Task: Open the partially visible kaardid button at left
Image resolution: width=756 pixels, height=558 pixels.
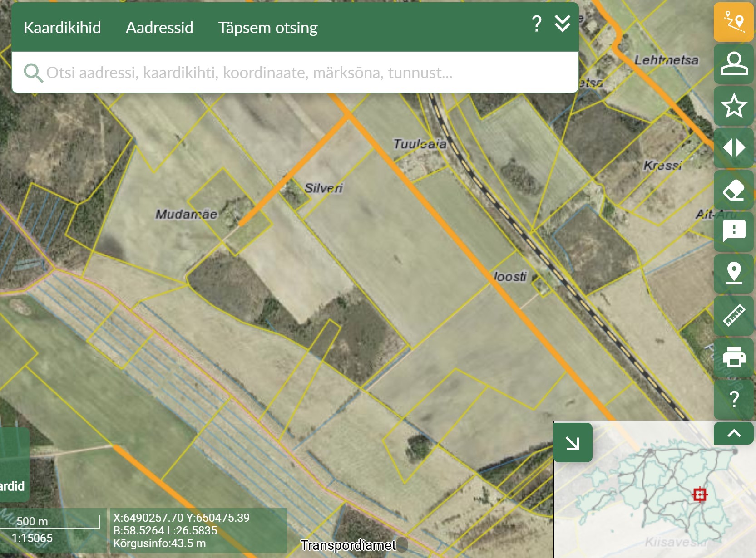Action: 14,465
